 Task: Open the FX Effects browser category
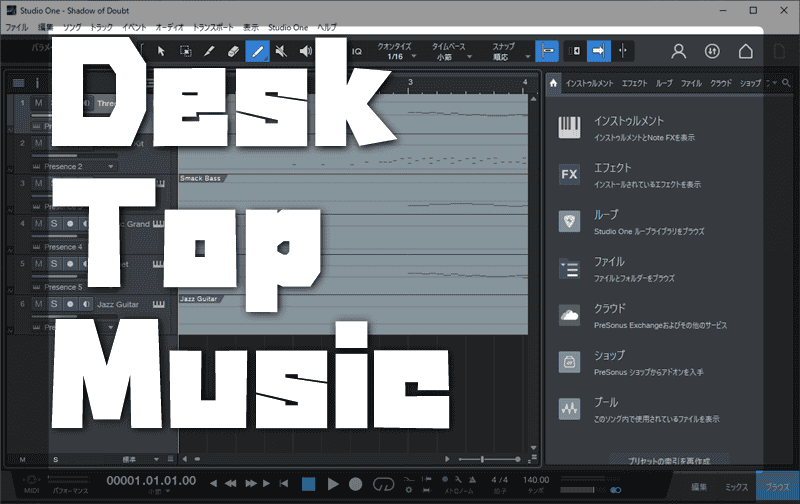(x=570, y=176)
